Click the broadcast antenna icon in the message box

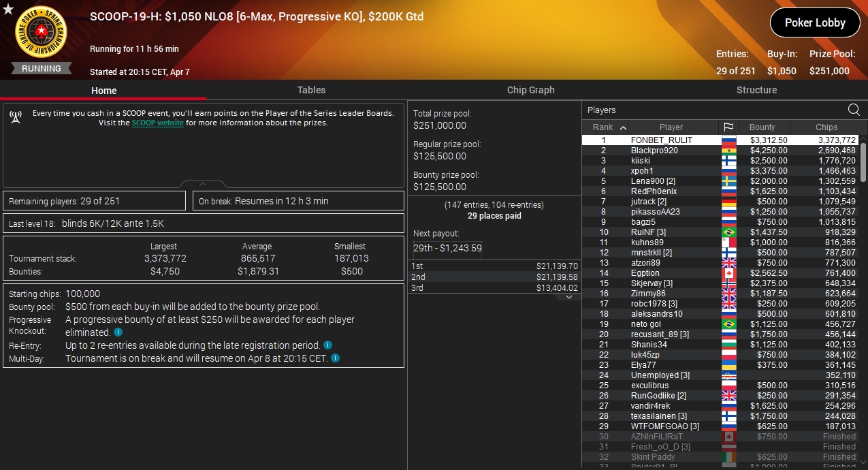16,118
